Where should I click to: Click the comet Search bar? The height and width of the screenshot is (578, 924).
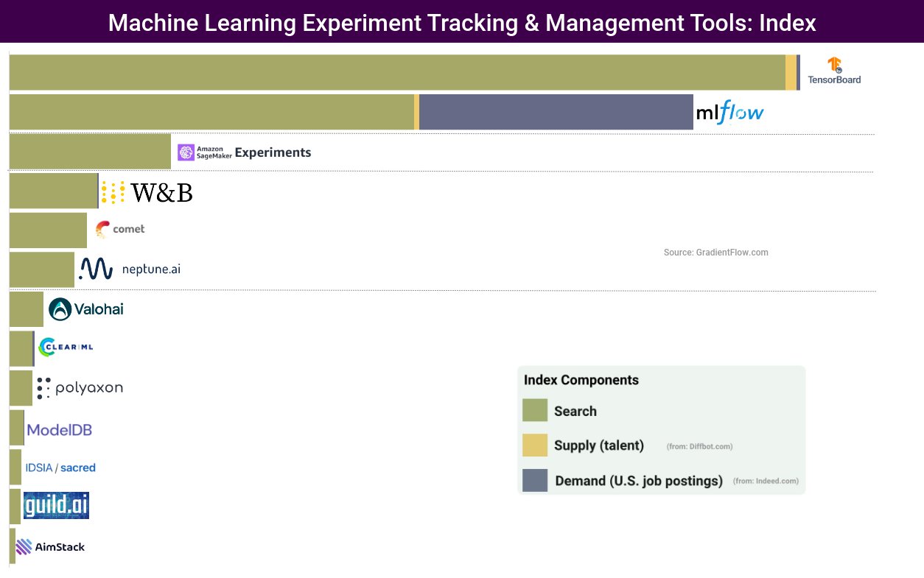click(x=48, y=230)
